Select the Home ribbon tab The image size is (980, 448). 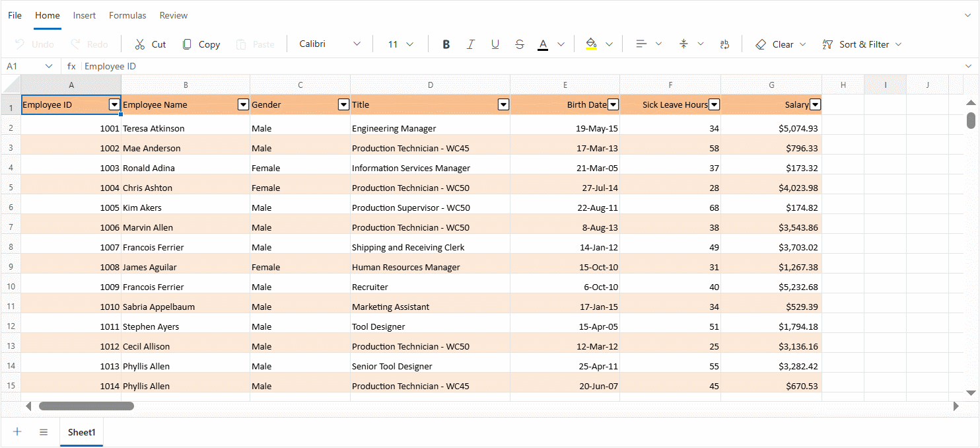pos(48,15)
